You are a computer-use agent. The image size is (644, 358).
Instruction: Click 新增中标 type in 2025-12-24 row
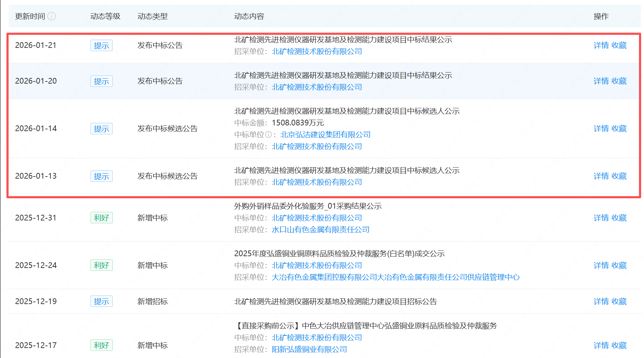[152, 265]
